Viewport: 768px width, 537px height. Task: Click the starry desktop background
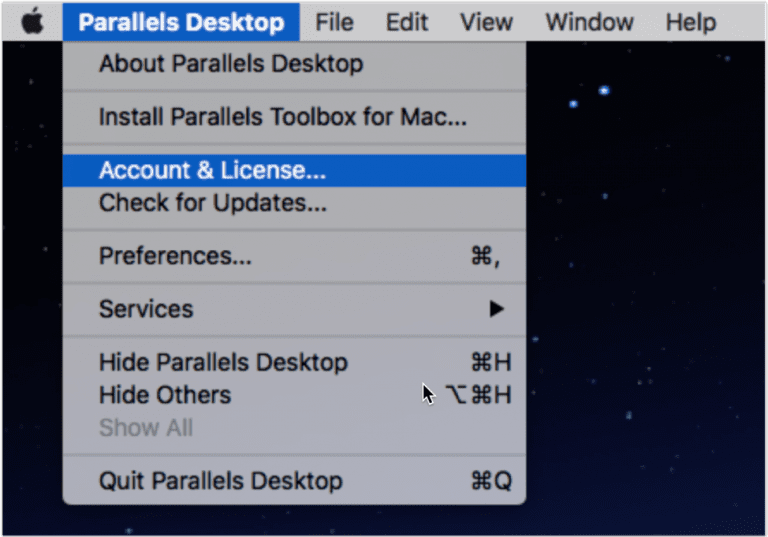(647, 294)
